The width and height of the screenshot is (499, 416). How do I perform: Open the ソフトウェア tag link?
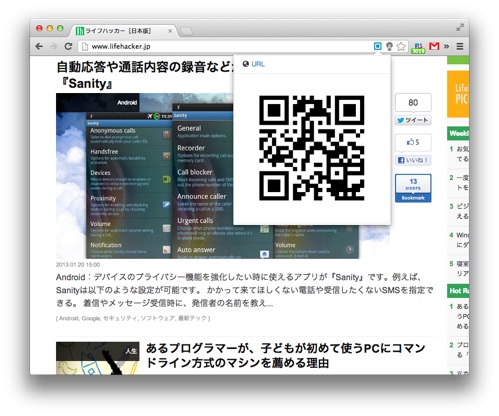tap(157, 318)
